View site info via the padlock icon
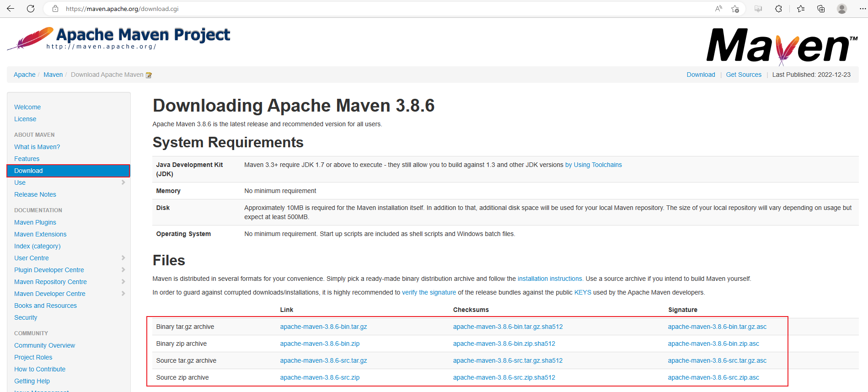 pos(55,9)
